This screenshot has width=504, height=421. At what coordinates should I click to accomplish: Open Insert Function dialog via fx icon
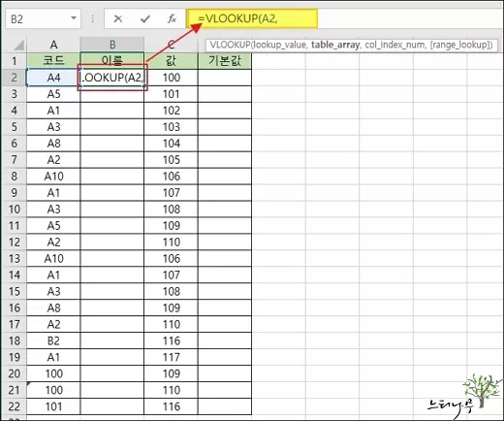click(x=172, y=19)
